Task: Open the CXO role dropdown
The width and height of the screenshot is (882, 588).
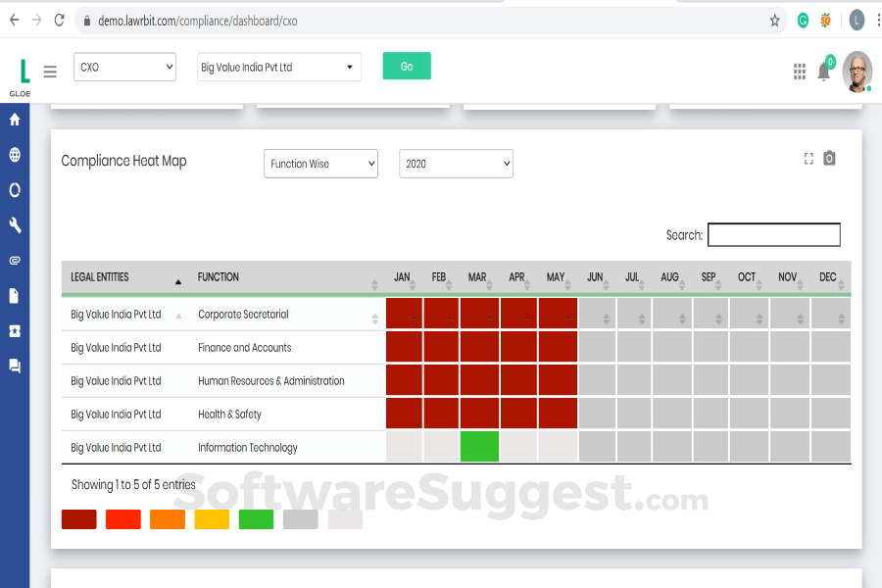Action: pos(124,67)
